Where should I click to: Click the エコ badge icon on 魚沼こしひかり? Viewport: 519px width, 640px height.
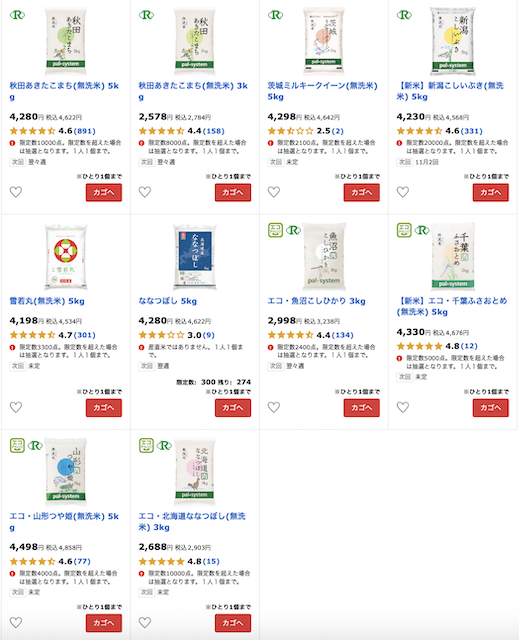[x=275, y=230]
